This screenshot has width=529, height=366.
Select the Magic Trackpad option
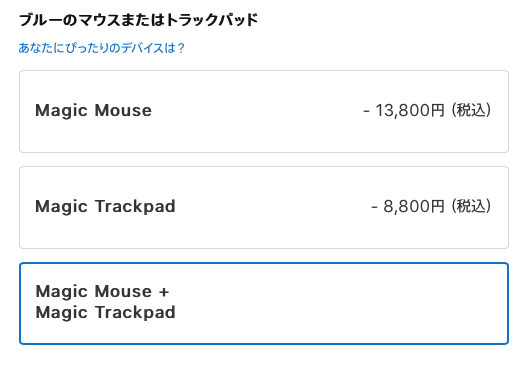click(264, 207)
